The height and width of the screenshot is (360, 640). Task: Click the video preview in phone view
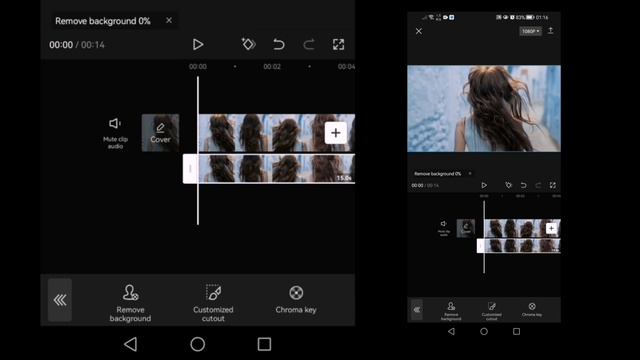pos(484,109)
